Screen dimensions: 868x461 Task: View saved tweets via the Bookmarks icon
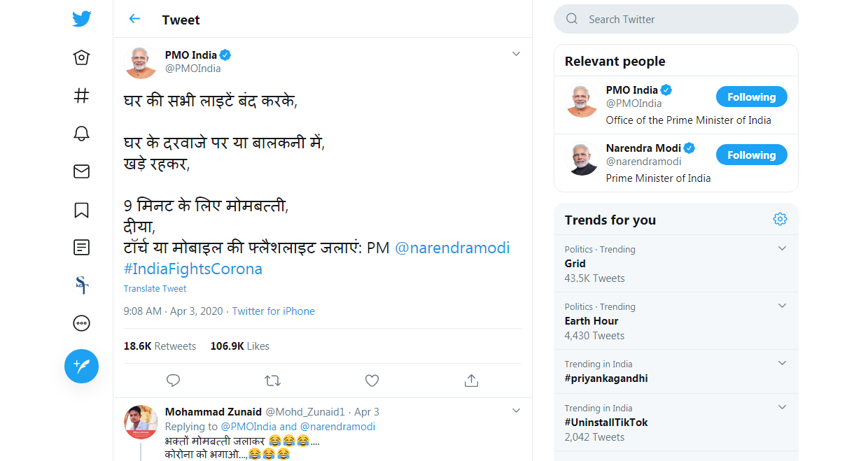point(81,209)
